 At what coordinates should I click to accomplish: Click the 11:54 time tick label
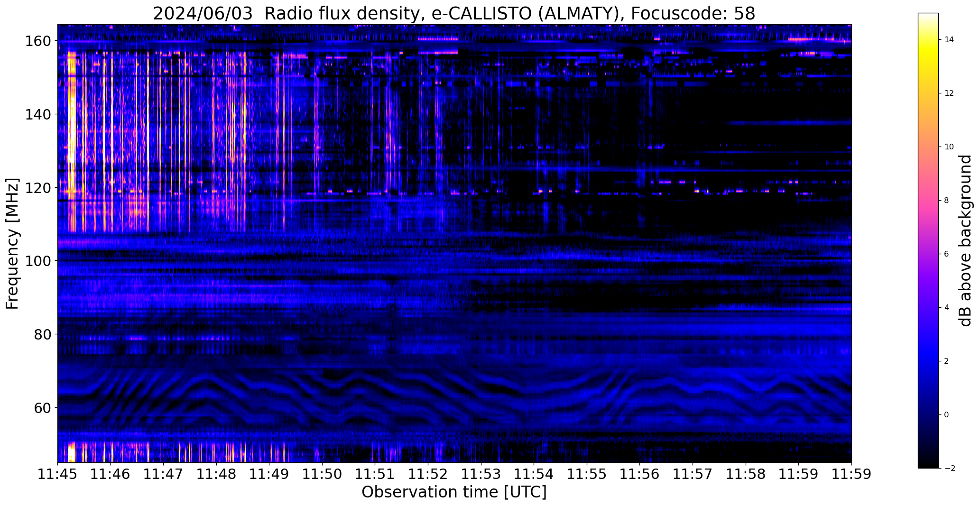[534, 474]
